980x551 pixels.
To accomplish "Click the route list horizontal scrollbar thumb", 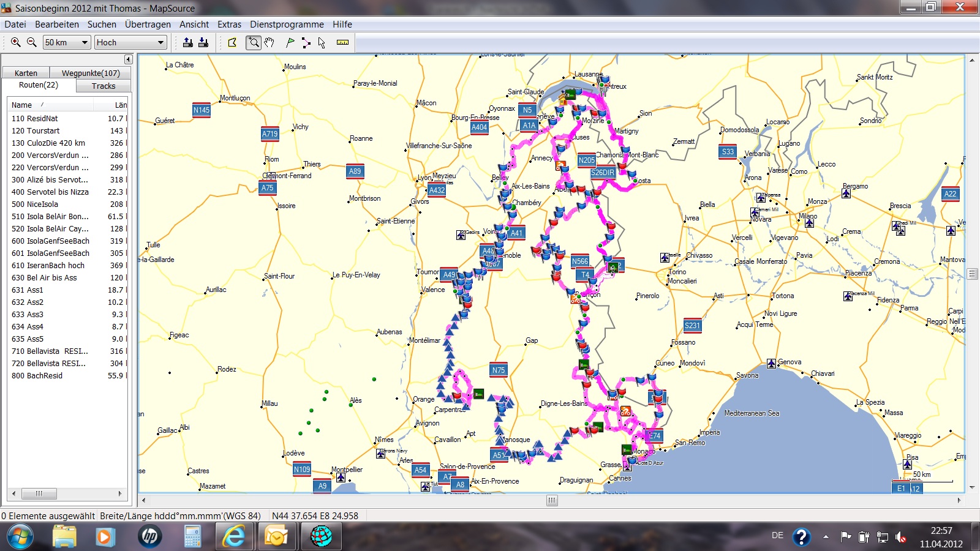I will [39, 493].
